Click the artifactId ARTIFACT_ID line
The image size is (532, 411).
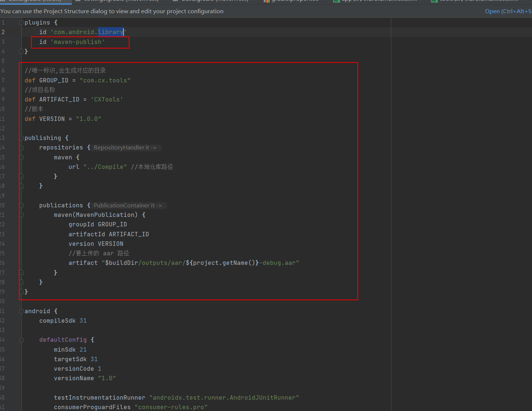(109, 234)
